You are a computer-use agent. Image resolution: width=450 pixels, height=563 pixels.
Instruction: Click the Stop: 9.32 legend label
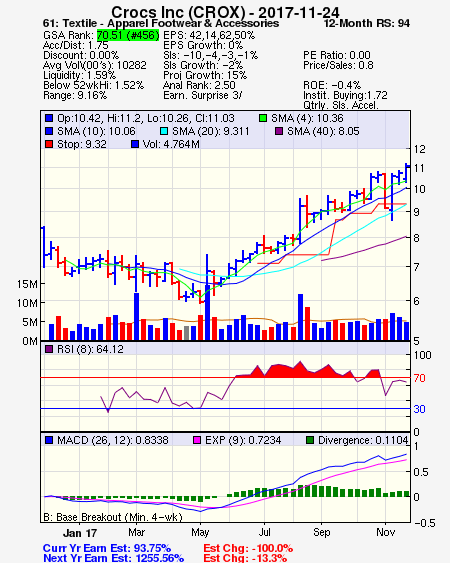pos(82,144)
